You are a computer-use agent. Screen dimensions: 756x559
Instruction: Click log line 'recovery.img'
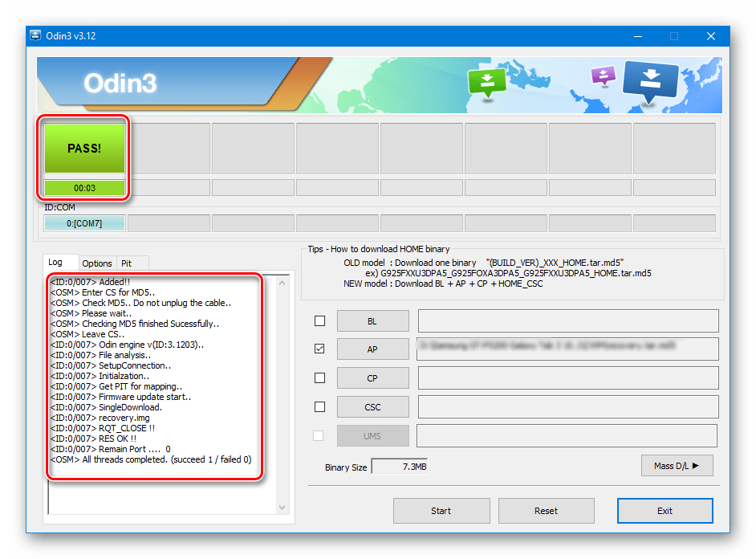tap(100, 418)
